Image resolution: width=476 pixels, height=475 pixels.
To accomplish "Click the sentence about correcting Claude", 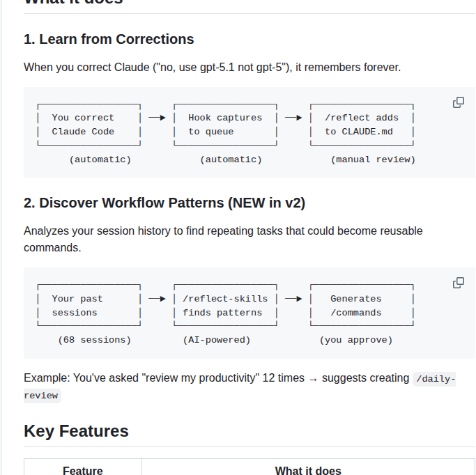I will (212, 68).
